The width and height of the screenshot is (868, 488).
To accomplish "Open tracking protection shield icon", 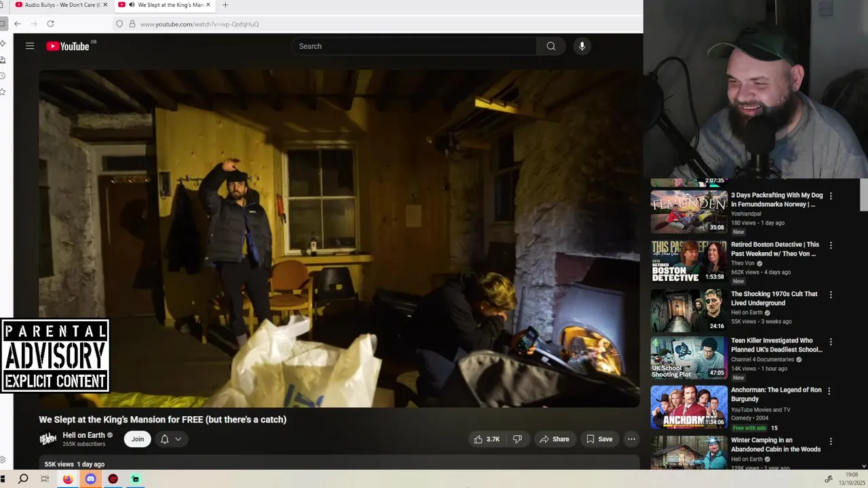I will point(119,24).
